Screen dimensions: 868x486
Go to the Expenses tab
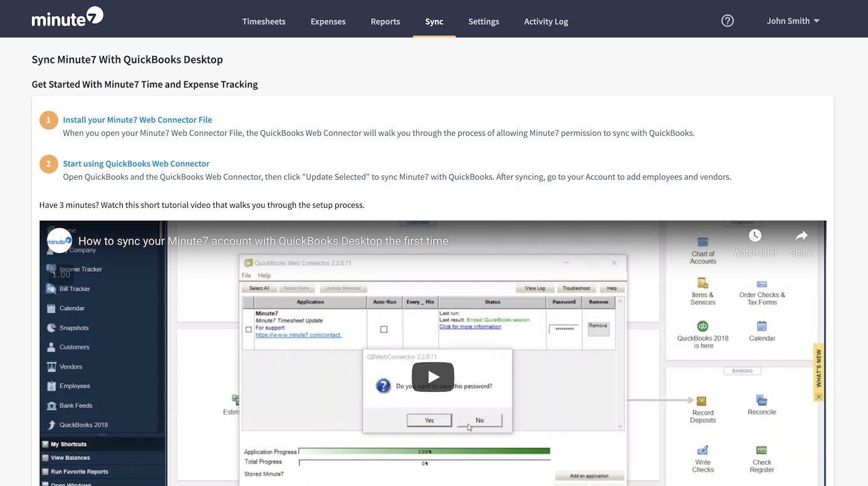pyautogui.click(x=328, y=21)
